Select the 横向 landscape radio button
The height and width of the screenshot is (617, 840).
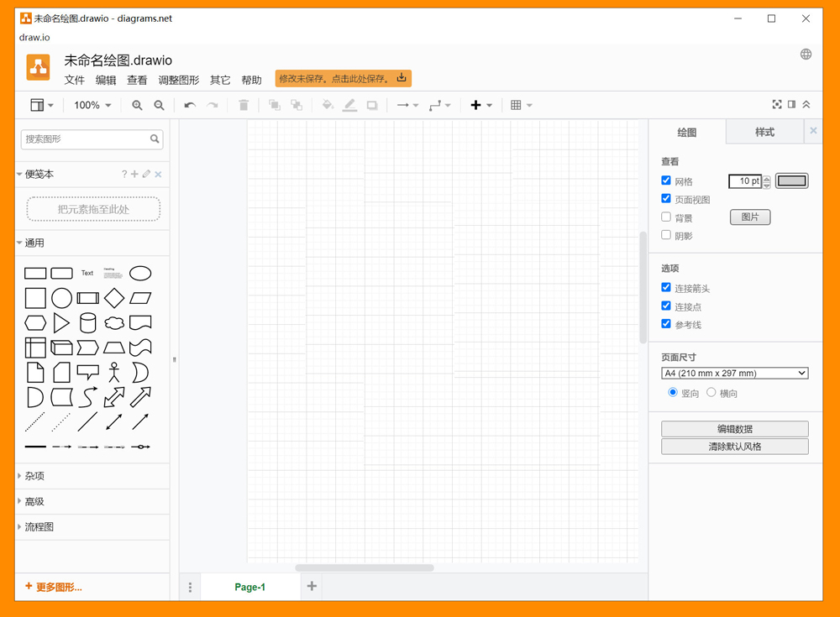(x=711, y=392)
